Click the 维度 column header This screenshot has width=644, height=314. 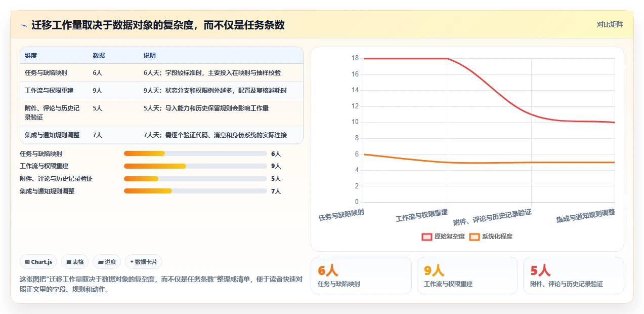[31, 55]
